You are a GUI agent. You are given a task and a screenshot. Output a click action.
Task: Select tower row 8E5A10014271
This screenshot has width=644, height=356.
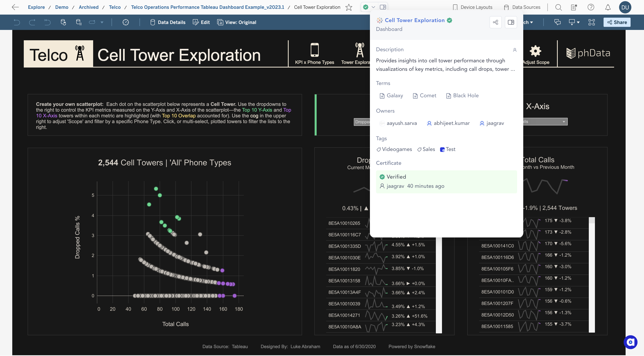pos(381,315)
